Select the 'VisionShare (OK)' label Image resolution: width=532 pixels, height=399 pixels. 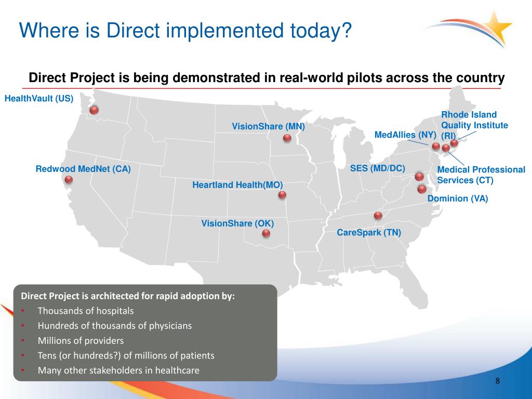237,223
